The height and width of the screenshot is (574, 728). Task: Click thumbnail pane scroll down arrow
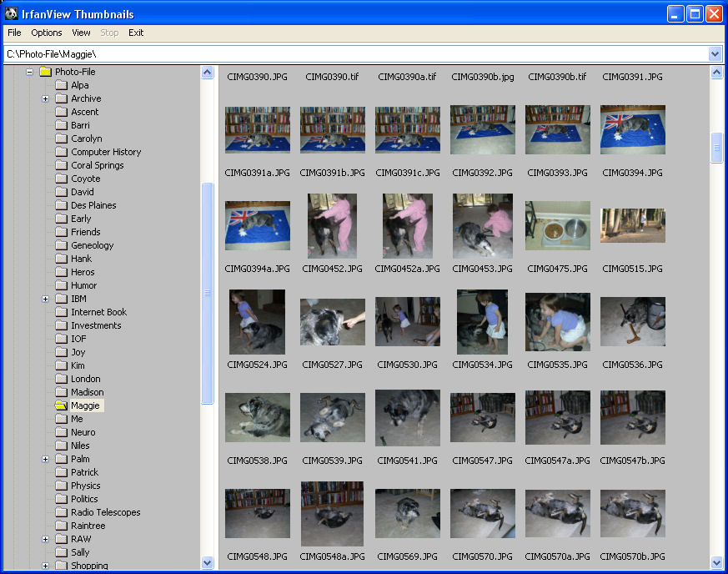[717, 563]
